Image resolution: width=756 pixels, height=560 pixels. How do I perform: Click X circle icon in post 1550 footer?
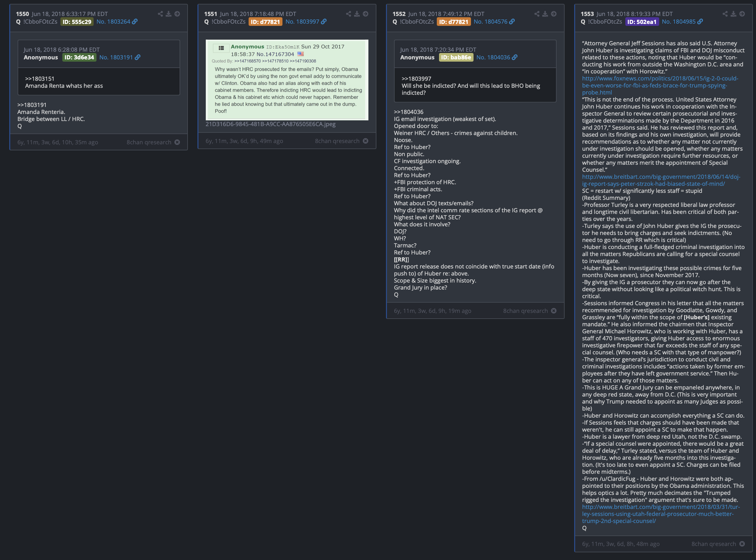pyautogui.click(x=177, y=142)
